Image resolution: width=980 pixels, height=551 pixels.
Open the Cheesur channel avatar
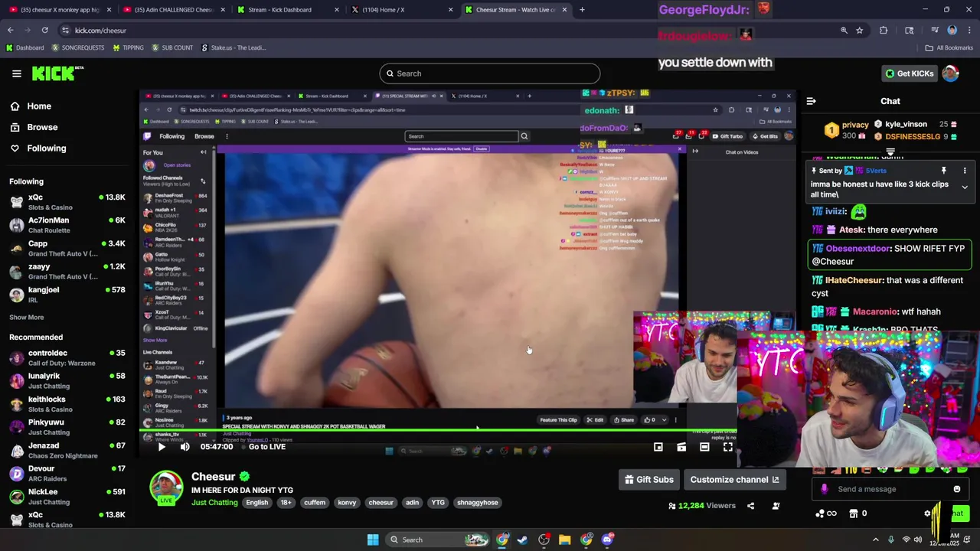point(166,488)
